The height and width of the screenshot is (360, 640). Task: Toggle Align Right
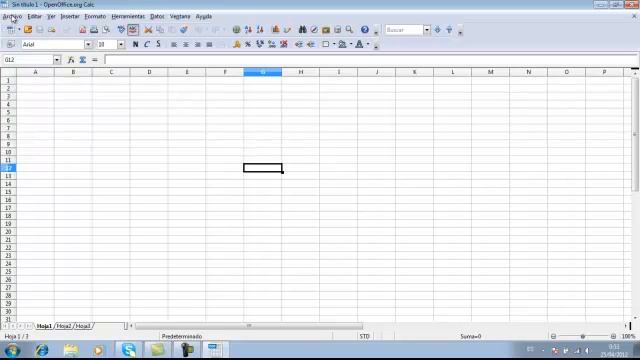click(198, 44)
